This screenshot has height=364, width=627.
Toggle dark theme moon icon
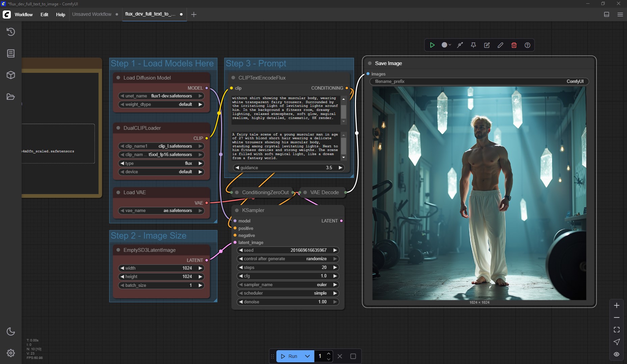click(11, 331)
